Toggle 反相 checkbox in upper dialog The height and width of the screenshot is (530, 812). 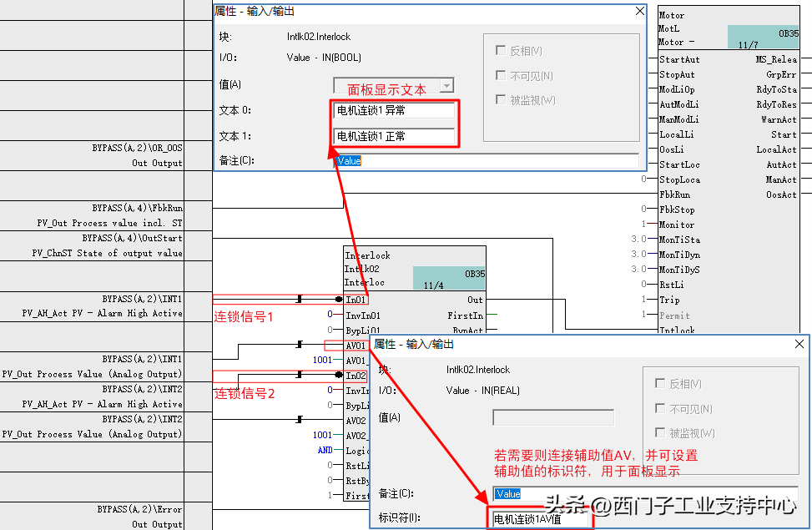click(501, 51)
